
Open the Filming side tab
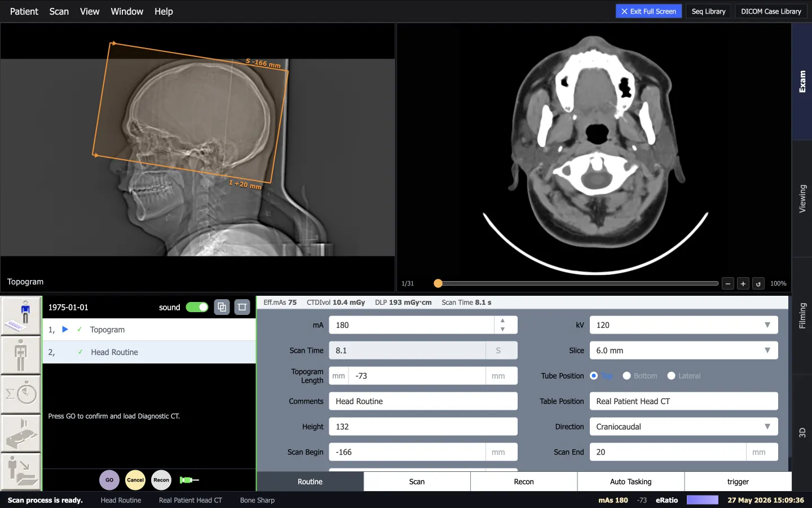[x=802, y=316]
